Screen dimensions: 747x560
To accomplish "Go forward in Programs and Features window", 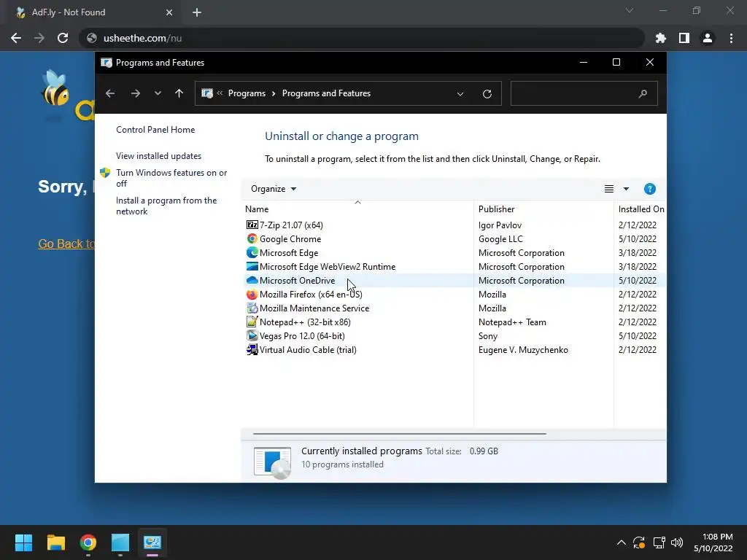I will (135, 93).
